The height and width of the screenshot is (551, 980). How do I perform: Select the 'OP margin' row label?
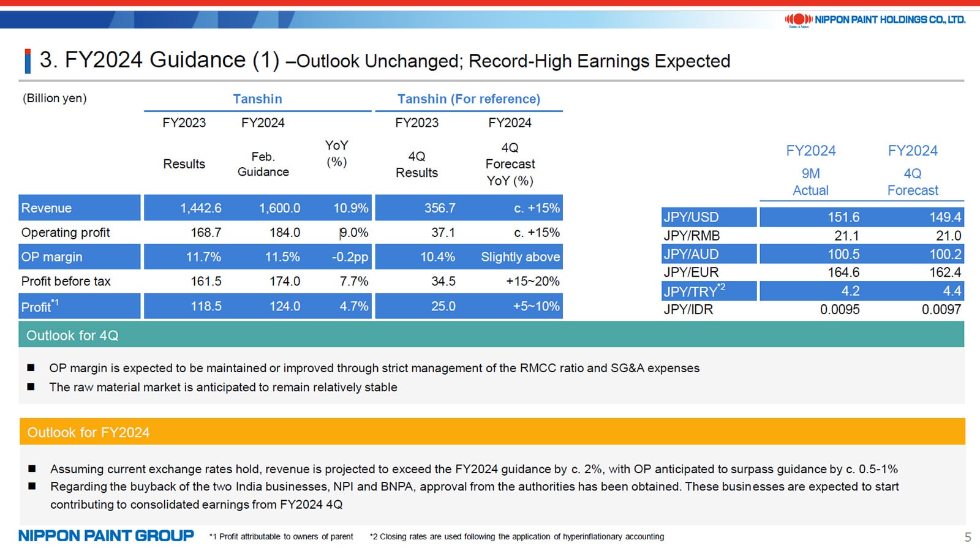point(51,257)
